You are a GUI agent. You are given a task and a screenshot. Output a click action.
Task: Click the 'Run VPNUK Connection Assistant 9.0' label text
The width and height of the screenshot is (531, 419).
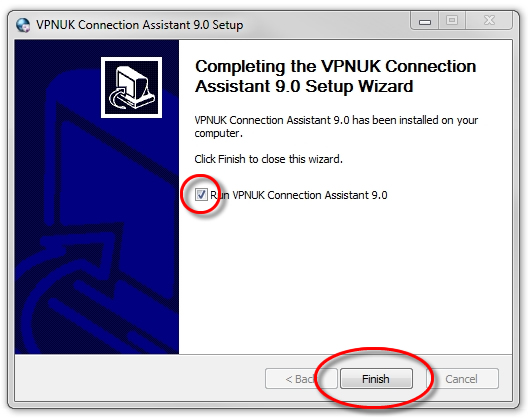point(298,195)
